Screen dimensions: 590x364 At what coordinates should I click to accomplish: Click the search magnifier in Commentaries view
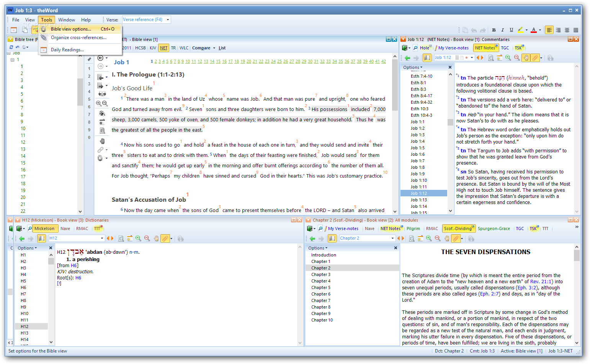[415, 48]
